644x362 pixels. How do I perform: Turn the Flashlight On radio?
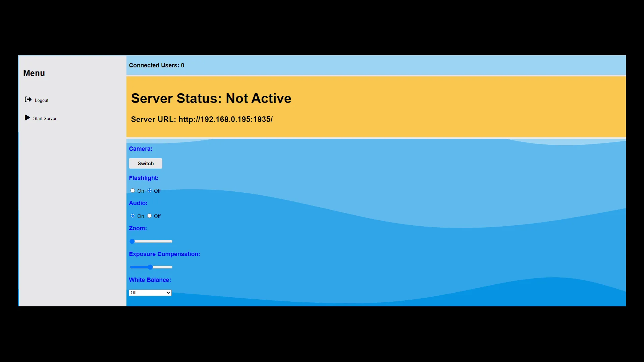pyautogui.click(x=132, y=191)
